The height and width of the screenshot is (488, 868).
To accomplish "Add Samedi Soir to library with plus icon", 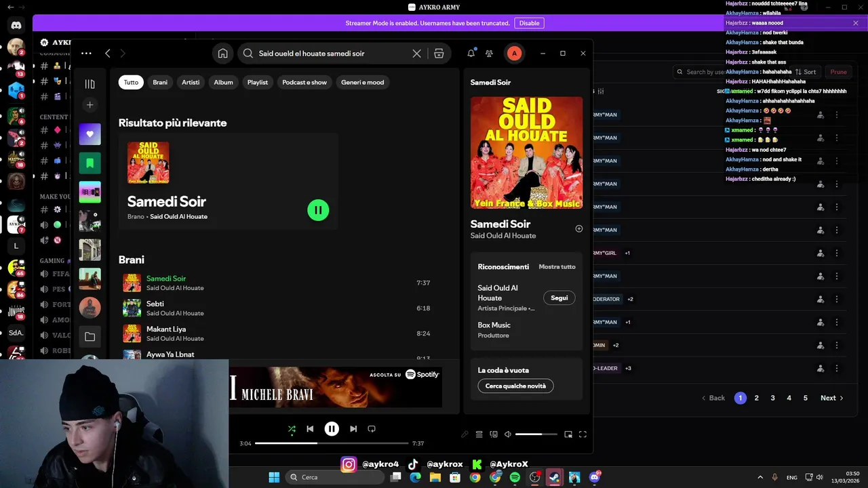I will 578,229.
